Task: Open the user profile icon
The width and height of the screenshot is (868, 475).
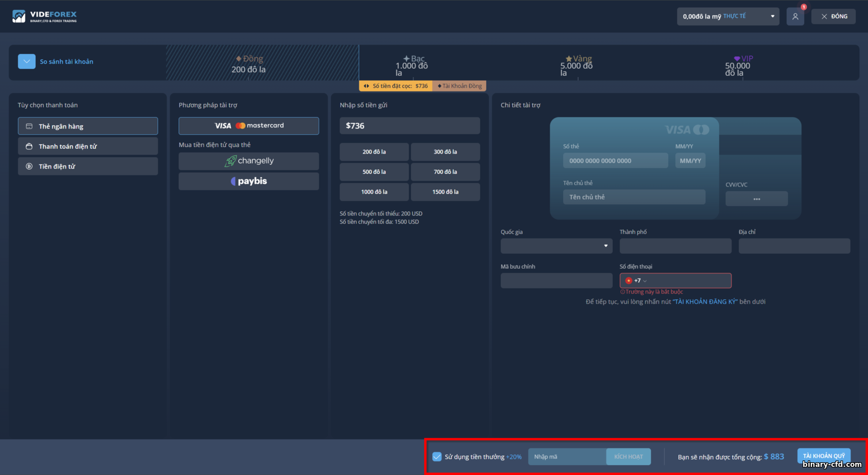Action: (795, 17)
